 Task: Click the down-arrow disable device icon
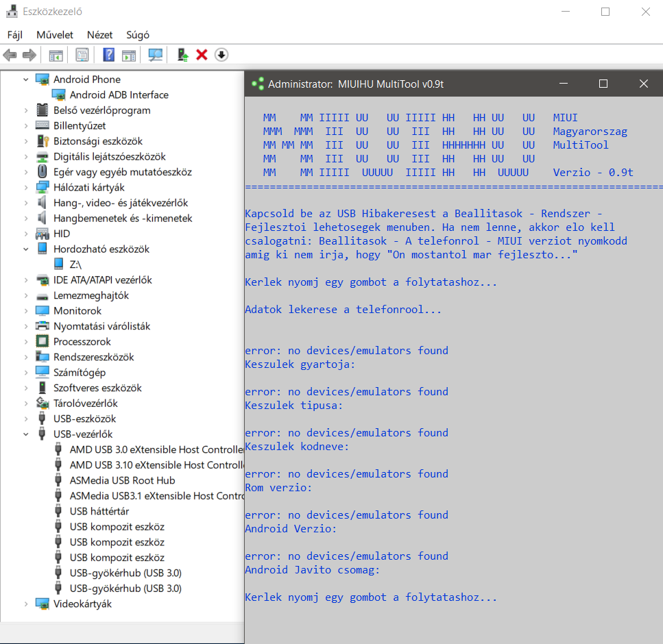[221, 55]
